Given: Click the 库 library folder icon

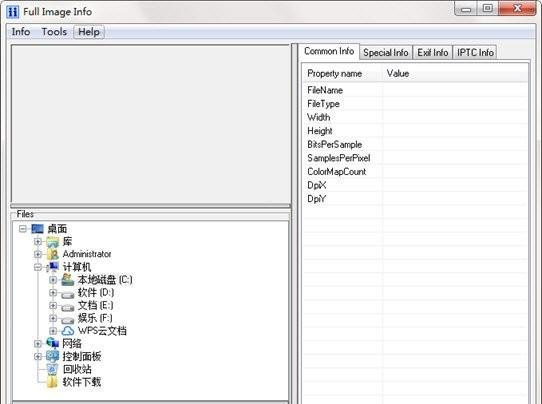Looking at the screenshot, I should tap(53, 242).
